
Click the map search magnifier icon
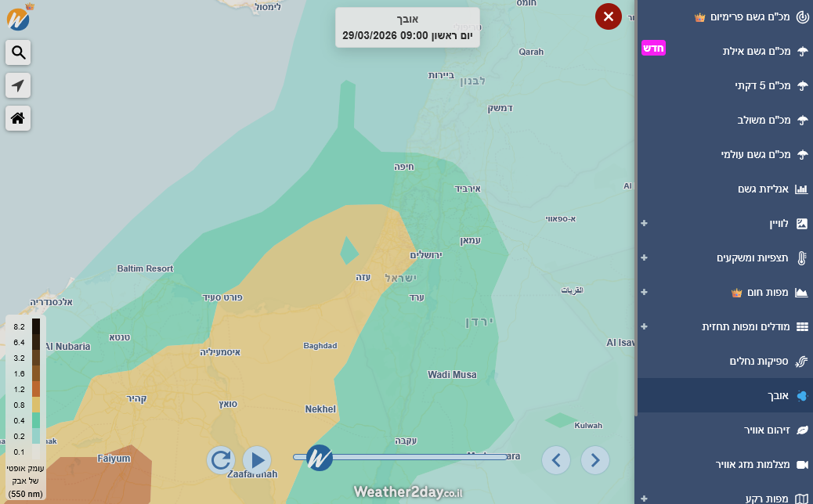(18, 52)
